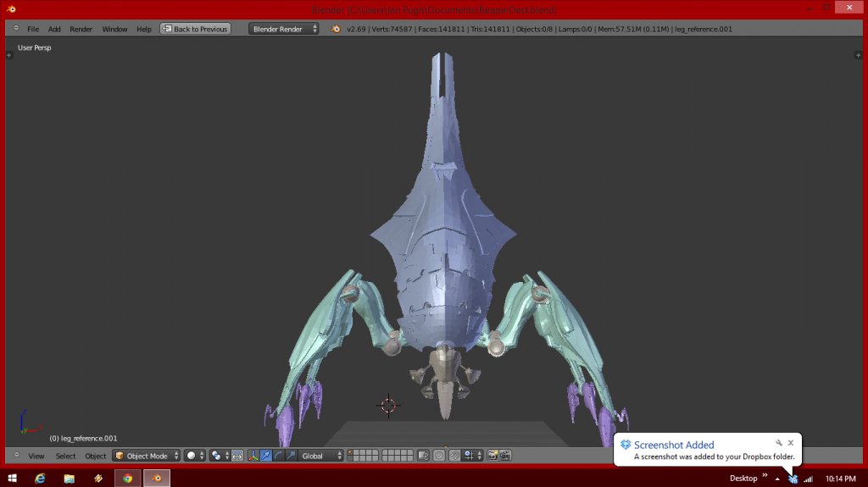Image resolution: width=868 pixels, height=487 pixels.
Task: Show hidden tray icons arrow
Action: 777,479
